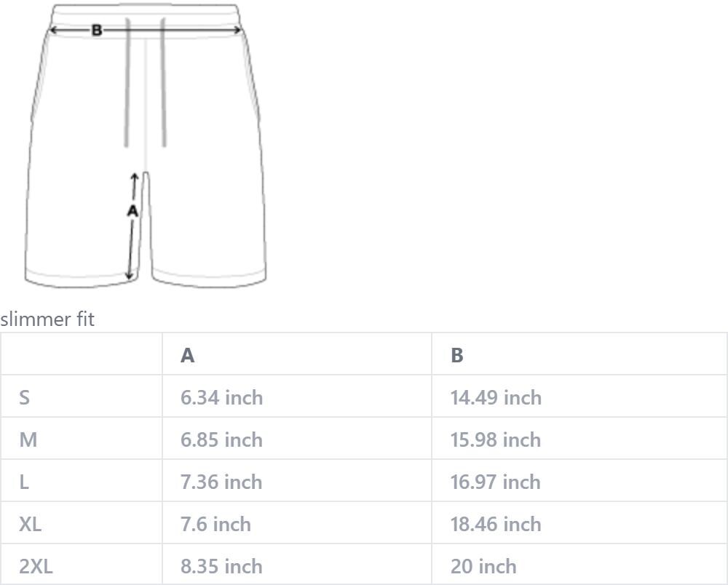Click the A label on shorts diagram
Screen dimensions: 728x585
click(132, 211)
